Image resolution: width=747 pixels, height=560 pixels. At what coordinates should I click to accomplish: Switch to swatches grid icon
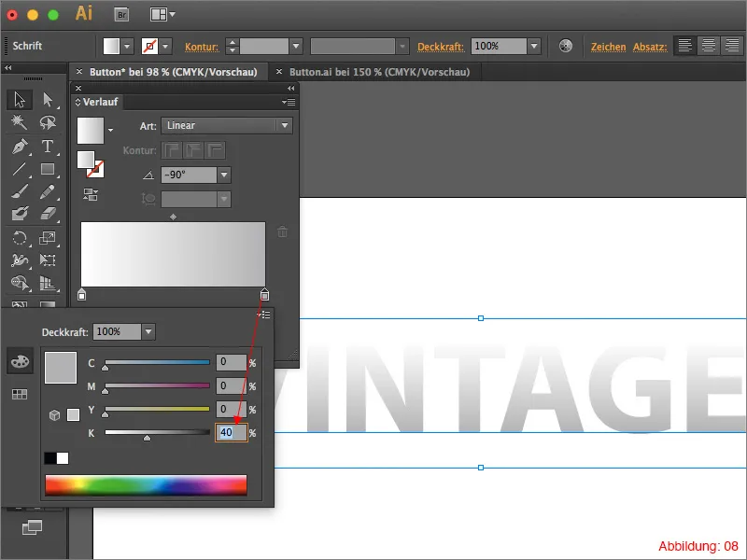pos(20,394)
